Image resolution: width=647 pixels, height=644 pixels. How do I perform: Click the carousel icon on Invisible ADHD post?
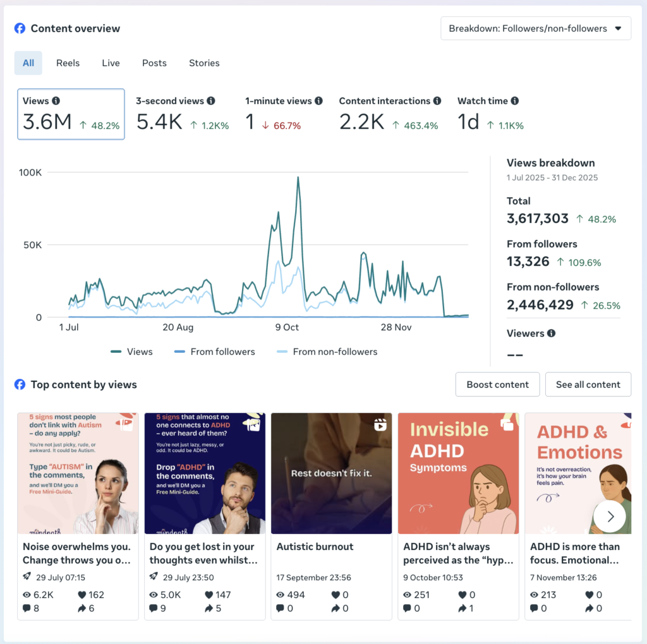[507, 426]
